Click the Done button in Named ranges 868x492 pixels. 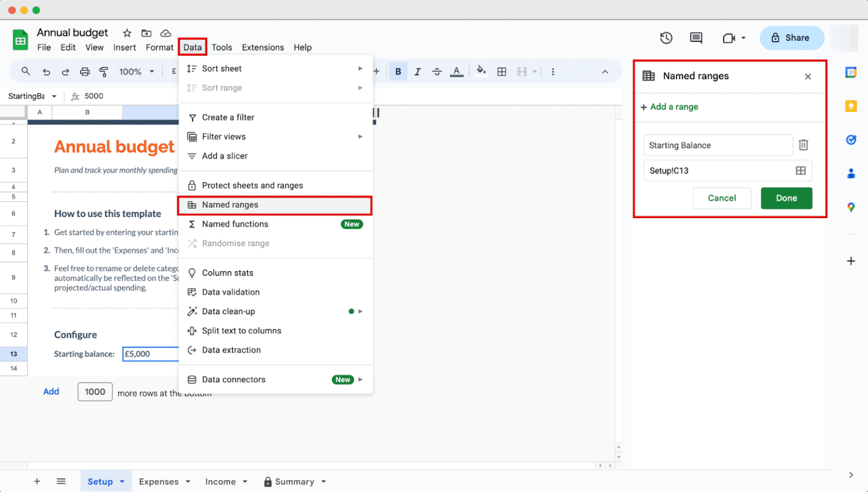786,198
